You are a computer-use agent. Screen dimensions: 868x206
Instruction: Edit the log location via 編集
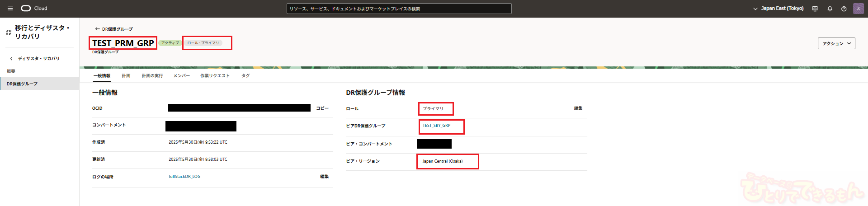(x=324, y=177)
